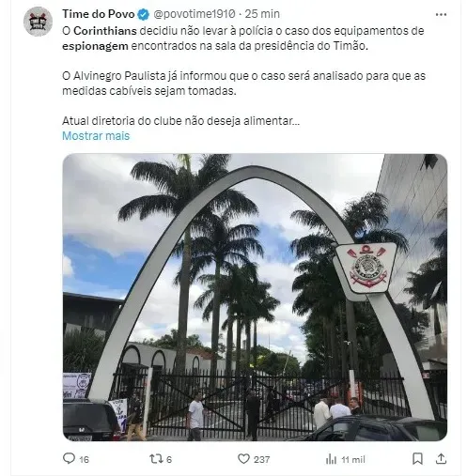Screen dimensions: 467x476
Task: Open the three-dot more options menu
Action: coord(441,14)
